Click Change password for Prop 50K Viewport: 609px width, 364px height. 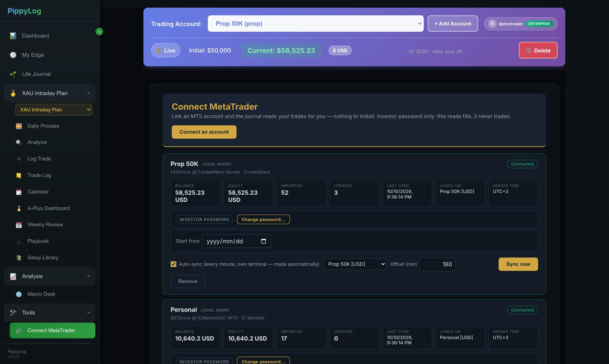coord(263,219)
